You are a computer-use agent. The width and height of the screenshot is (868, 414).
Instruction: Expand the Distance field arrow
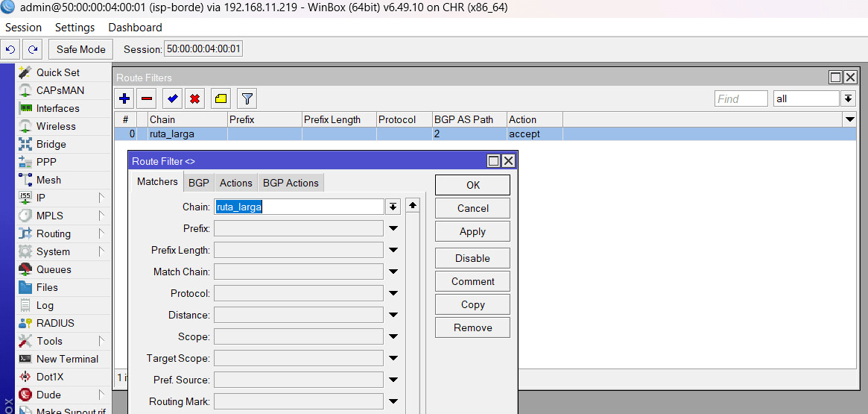(x=393, y=315)
